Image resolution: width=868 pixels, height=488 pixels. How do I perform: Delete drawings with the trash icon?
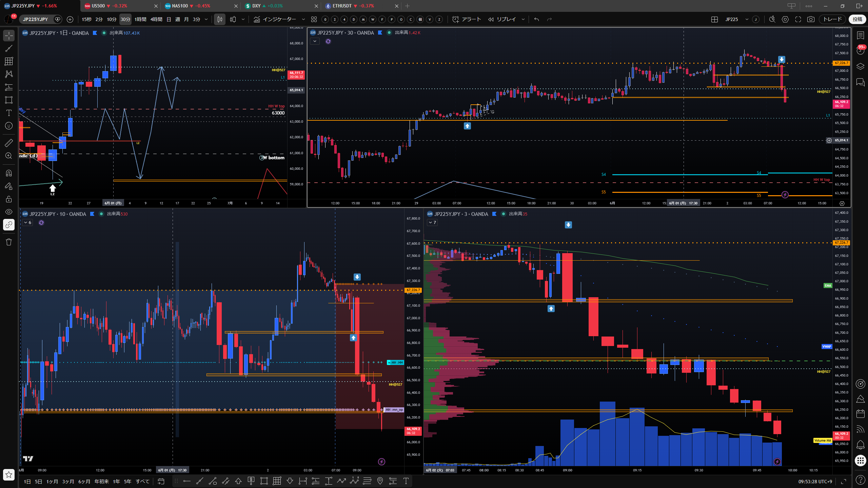point(9,242)
